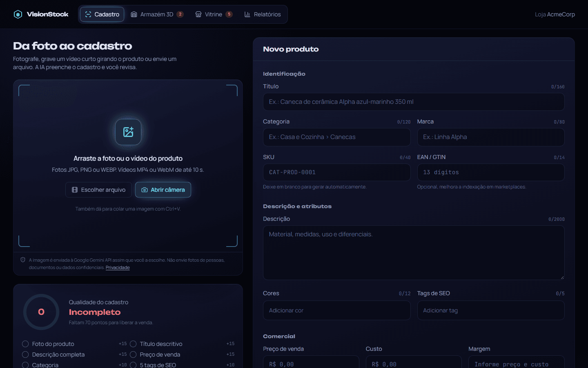Click the Identificação section heading

284,74
